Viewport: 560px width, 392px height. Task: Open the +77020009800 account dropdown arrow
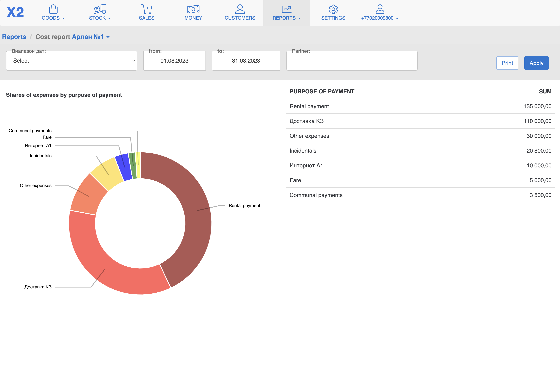(x=397, y=18)
